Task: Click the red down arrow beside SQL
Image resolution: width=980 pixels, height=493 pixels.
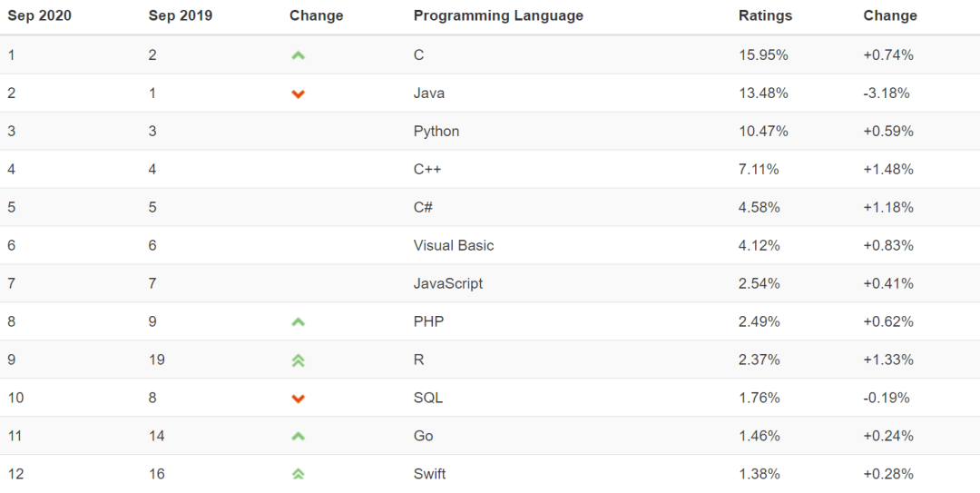Action: [298, 399]
